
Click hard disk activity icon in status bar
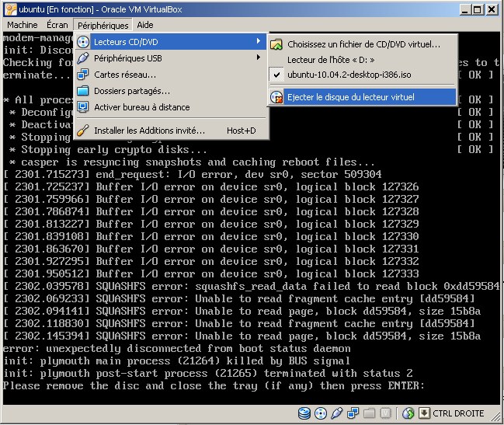304,413
